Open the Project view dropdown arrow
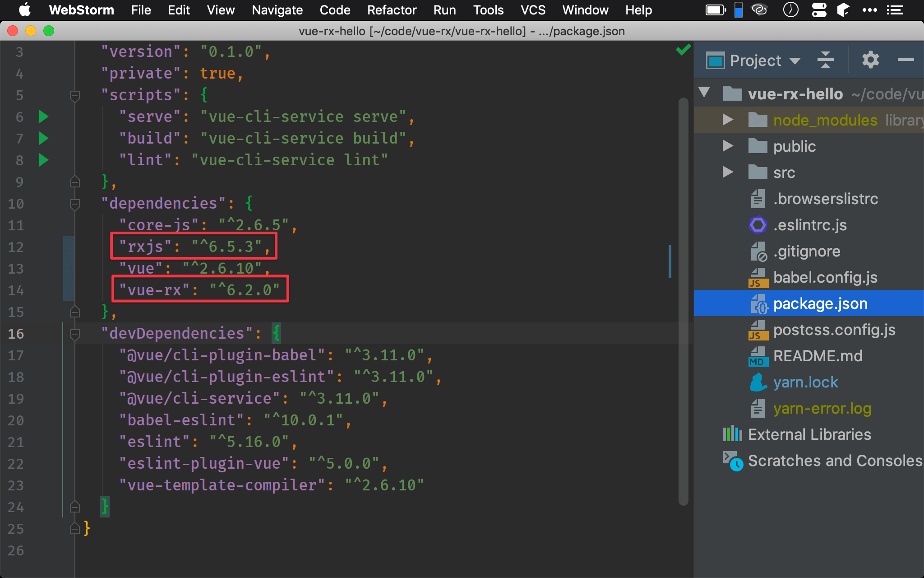The height and width of the screenshot is (578, 924). coord(795,61)
